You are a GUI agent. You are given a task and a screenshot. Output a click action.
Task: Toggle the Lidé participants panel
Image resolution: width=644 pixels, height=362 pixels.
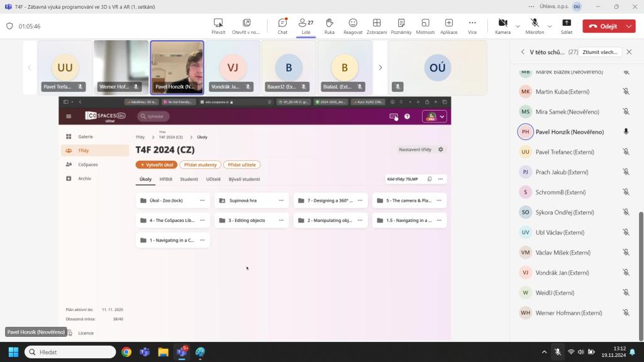click(306, 26)
